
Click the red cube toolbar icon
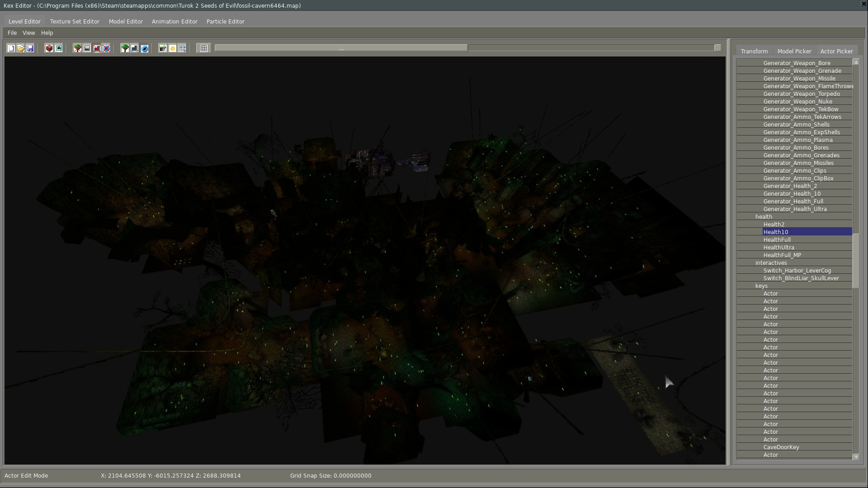(49, 48)
